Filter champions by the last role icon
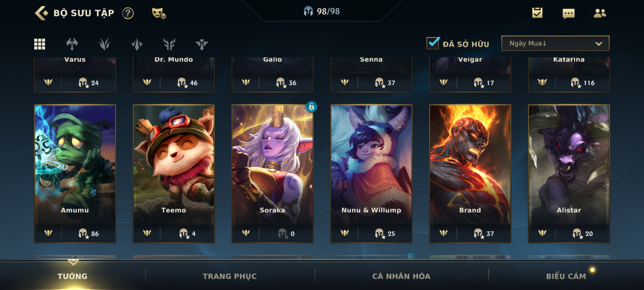 [201, 44]
